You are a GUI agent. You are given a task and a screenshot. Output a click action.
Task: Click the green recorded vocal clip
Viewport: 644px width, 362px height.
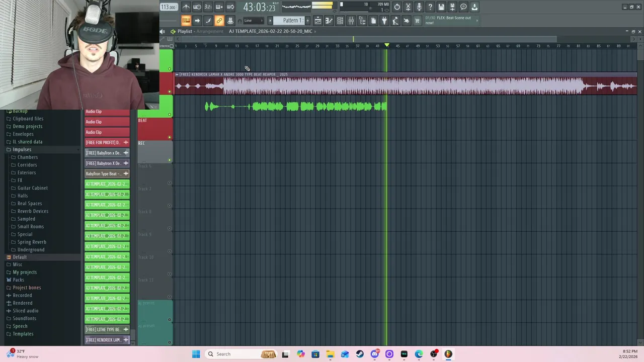coord(296,107)
